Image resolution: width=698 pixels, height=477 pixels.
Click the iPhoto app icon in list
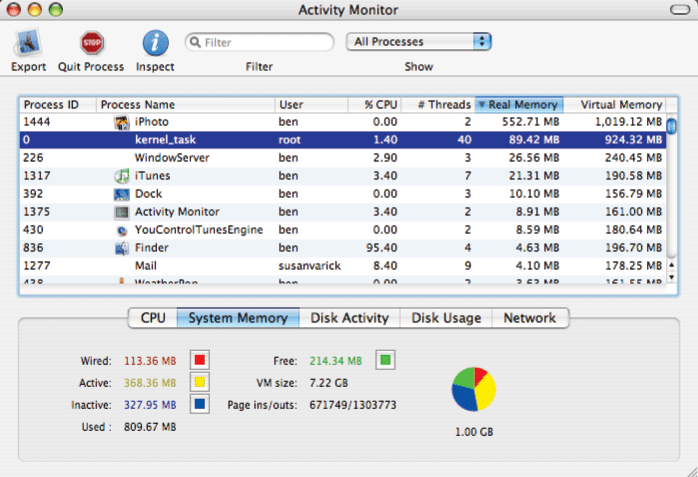[x=122, y=122]
